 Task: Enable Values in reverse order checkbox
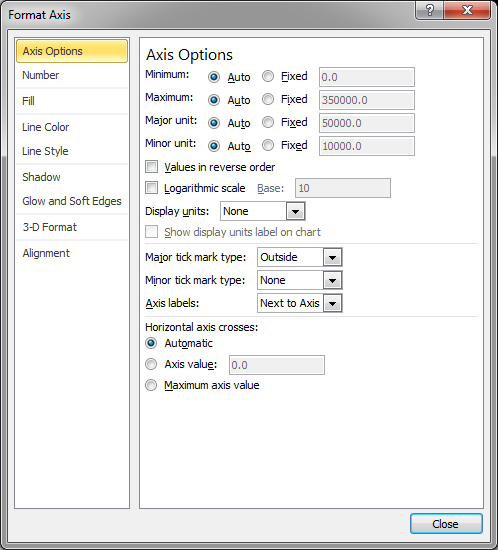152,166
